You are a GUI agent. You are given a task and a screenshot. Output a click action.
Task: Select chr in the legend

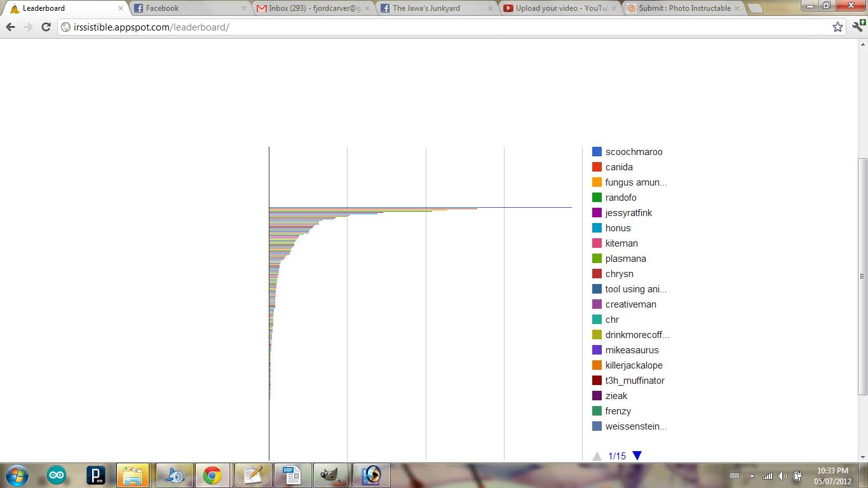coord(612,320)
